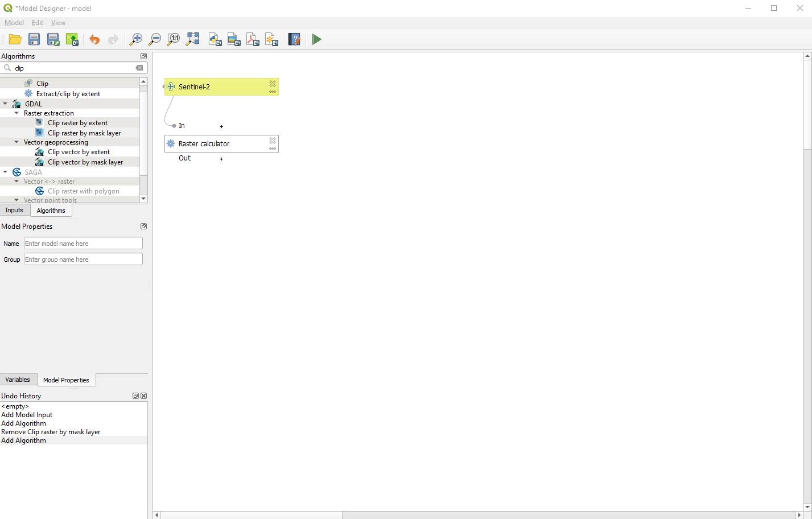This screenshot has width=812, height=519.
Task: Click the algorithm search field
Action: coord(74,68)
